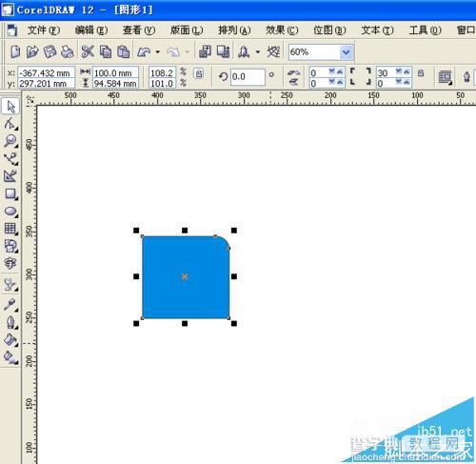
Task: Open the 工具(O) menu
Action: click(x=425, y=30)
